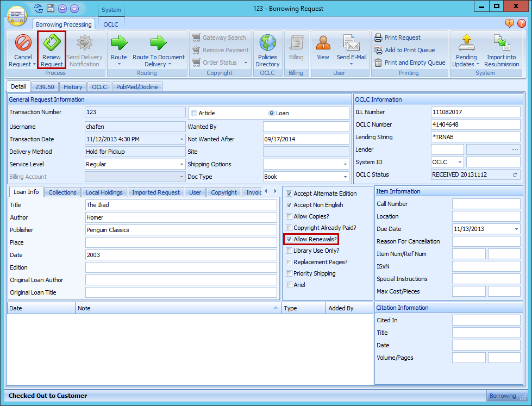Click Print and Empty Queue

coord(412,63)
